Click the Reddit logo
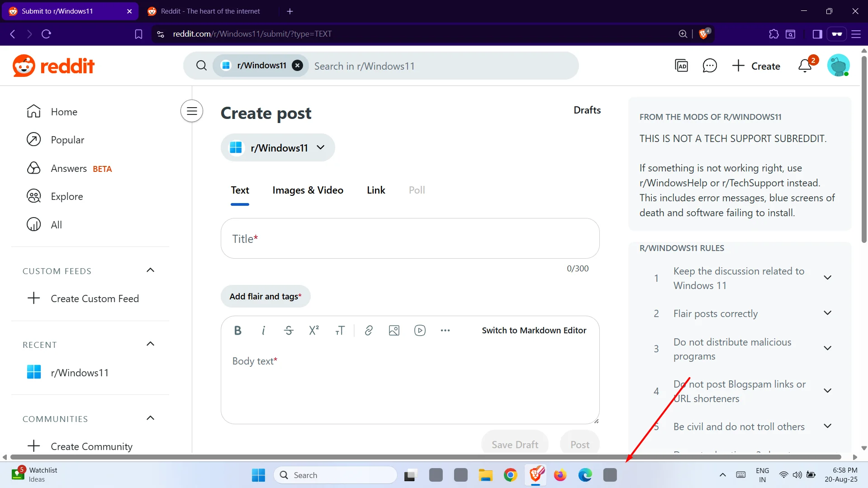The width and height of the screenshot is (868, 488). point(53,66)
